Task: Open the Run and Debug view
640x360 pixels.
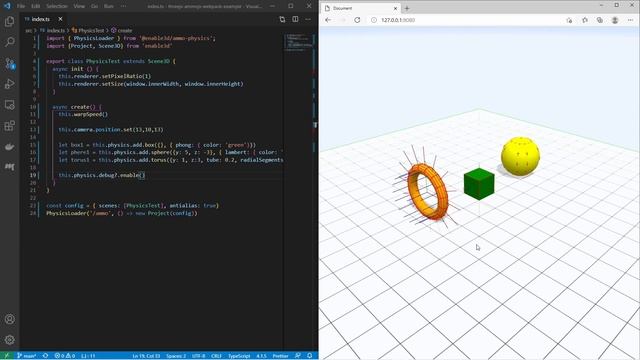Action: coord(9,84)
